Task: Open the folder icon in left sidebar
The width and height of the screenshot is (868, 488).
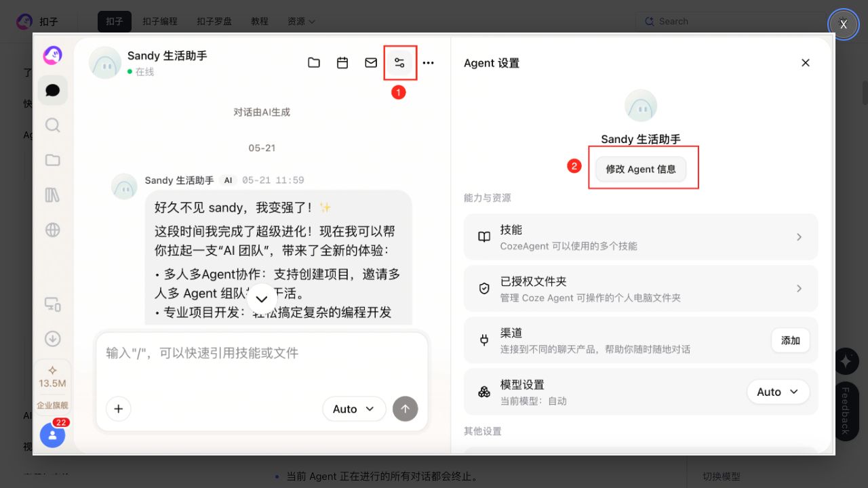Action: (x=53, y=160)
